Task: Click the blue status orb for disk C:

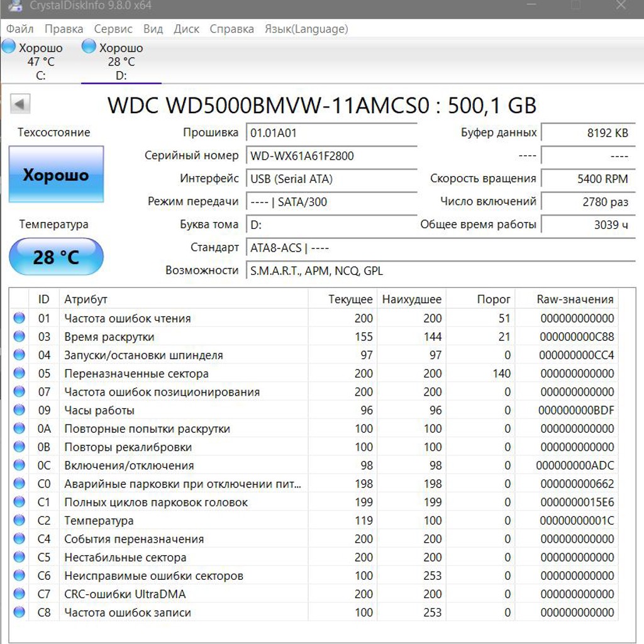Action: pyautogui.click(x=8, y=46)
